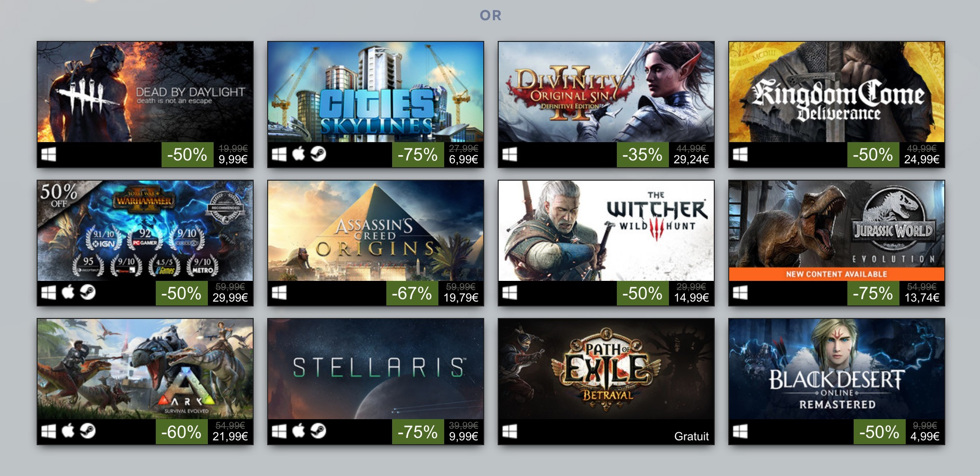Viewport: 980px width, 476px height.
Task: Click the Apple icon under Cities Skylines
Action: pos(299,154)
